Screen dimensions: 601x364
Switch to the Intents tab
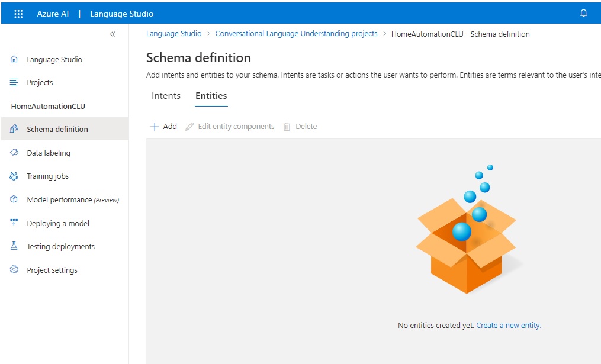[x=166, y=96]
